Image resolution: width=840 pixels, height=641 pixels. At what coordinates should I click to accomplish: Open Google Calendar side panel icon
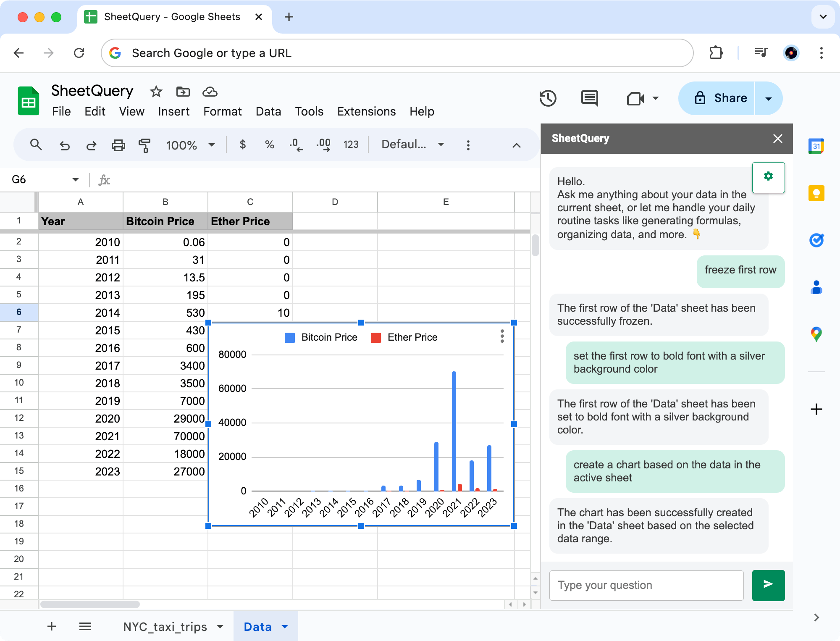coord(816,146)
